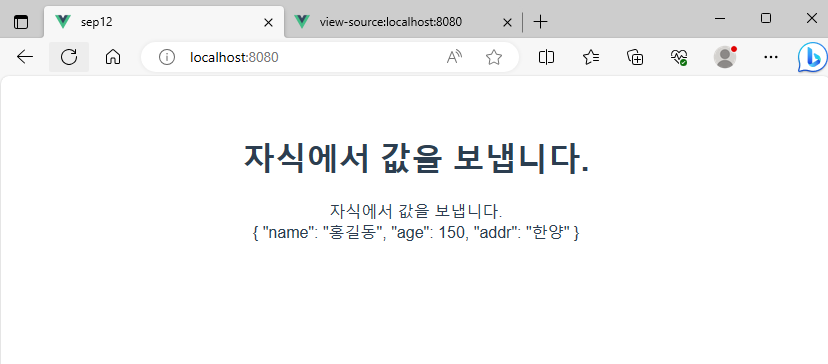This screenshot has width=828, height=364.
Task: Refresh the current page
Action: pyautogui.click(x=69, y=57)
